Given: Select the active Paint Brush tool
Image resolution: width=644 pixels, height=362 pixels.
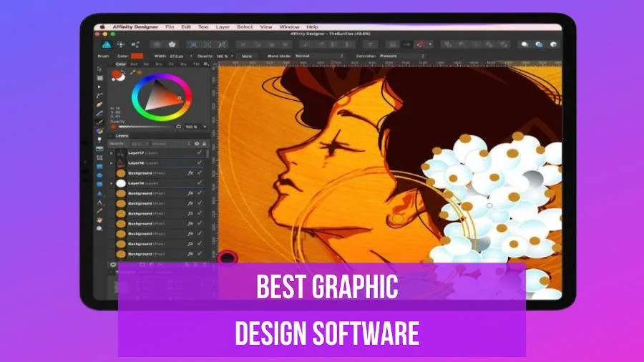Looking at the screenshot, I should point(99,122).
